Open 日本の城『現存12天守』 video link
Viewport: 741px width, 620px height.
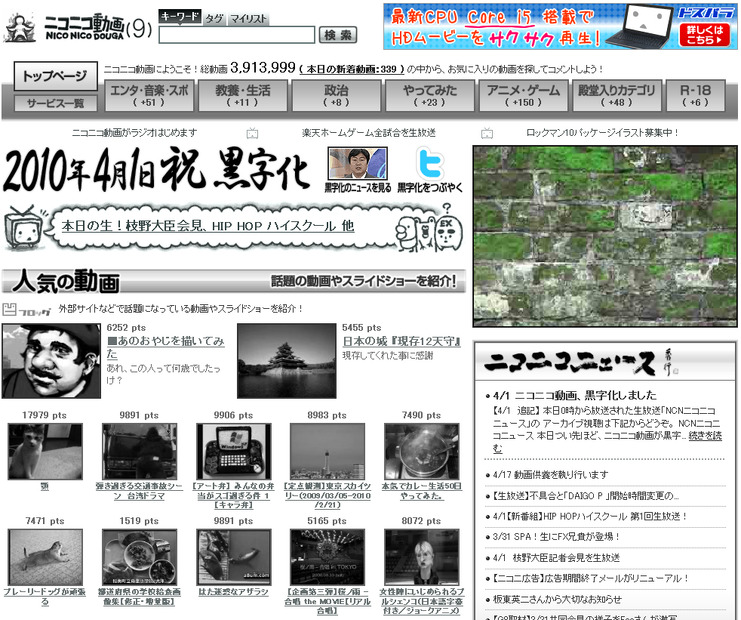tap(402, 341)
